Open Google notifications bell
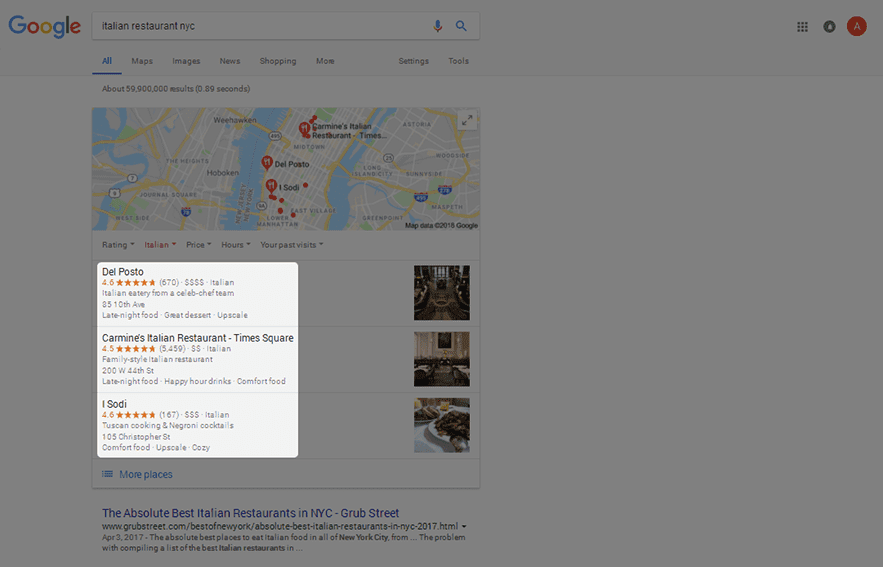 [x=830, y=26]
